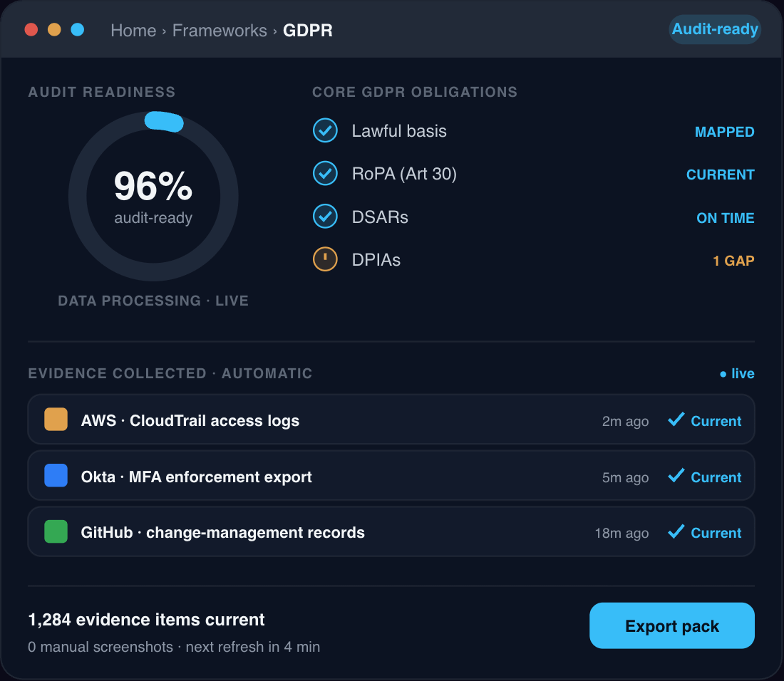Click the RoPA (Art 30) checkmark icon
The image size is (784, 681).
point(325,173)
